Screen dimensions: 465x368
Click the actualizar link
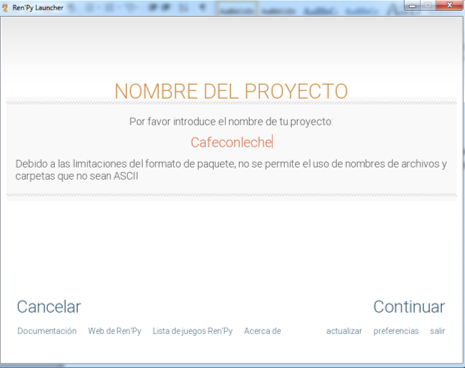pyautogui.click(x=344, y=331)
